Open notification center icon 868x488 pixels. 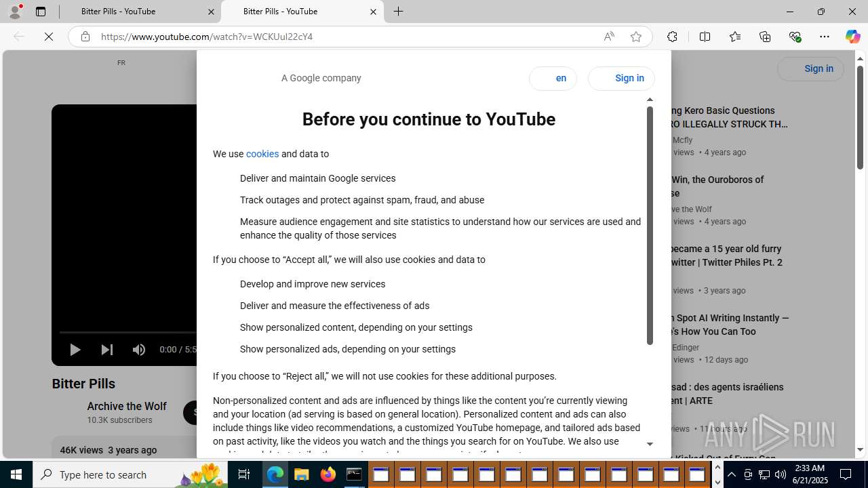(846, 474)
